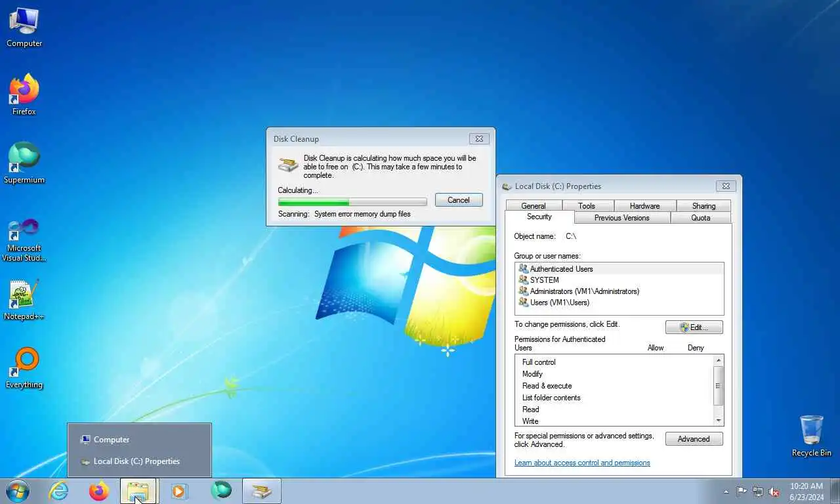Image resolution: width=840 pixels, height=504 pixels.
Task: Click Edit to change permissions
Action: coord(694,327)
